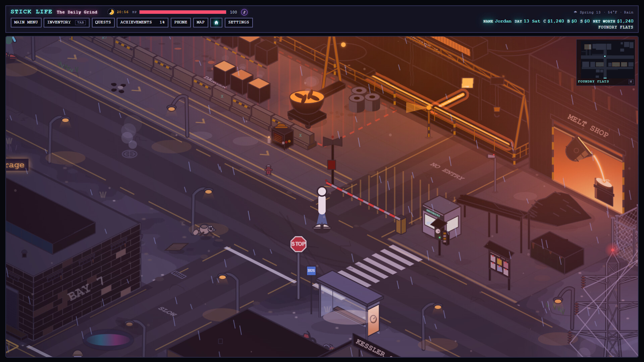
Task: Toggle the music note icon
Action: pos(245,12)
